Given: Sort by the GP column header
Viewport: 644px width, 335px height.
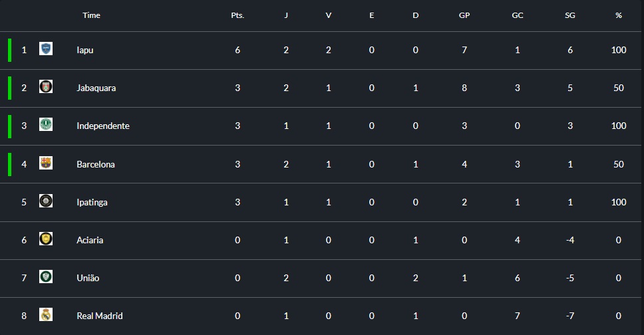Looking at the screenshot, I should [x=464, y=15].
